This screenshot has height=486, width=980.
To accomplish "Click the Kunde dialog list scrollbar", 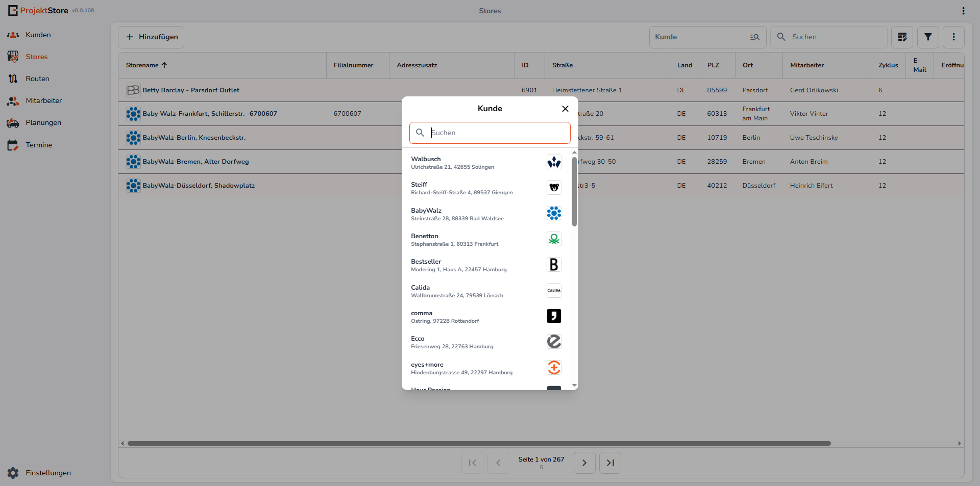I will 574,191.
